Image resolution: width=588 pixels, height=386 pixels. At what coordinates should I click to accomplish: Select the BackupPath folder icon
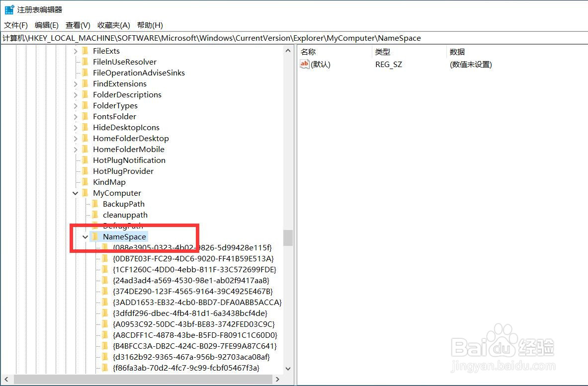point(95,204)
